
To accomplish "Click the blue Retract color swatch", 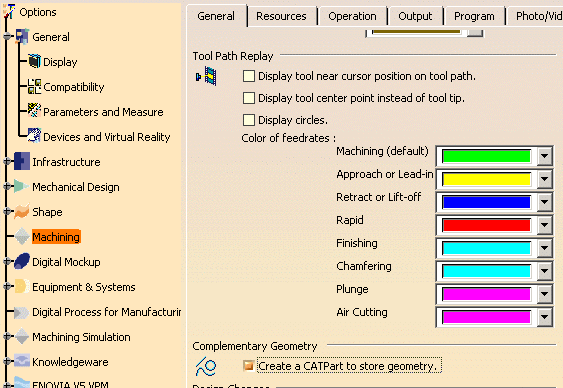I will point(487,202).
